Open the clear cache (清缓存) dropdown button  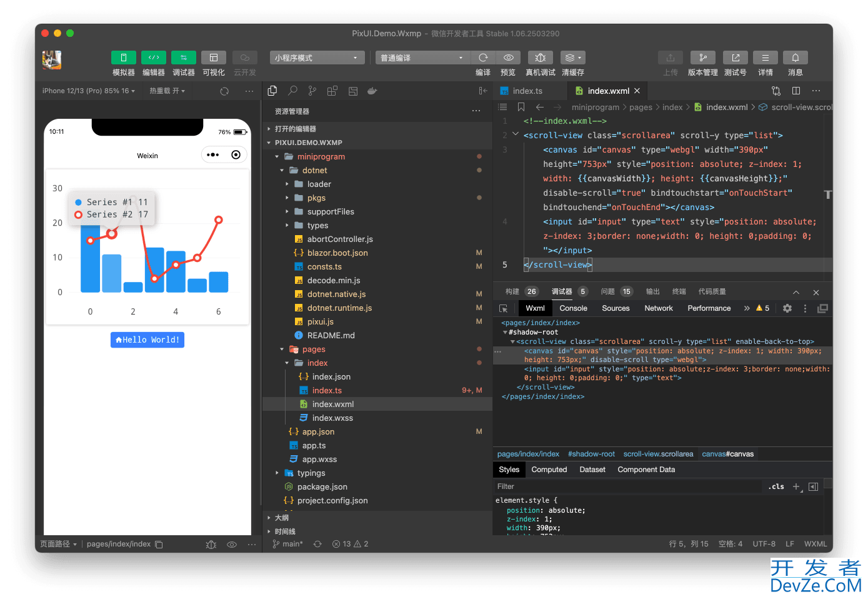coord(572,58)
